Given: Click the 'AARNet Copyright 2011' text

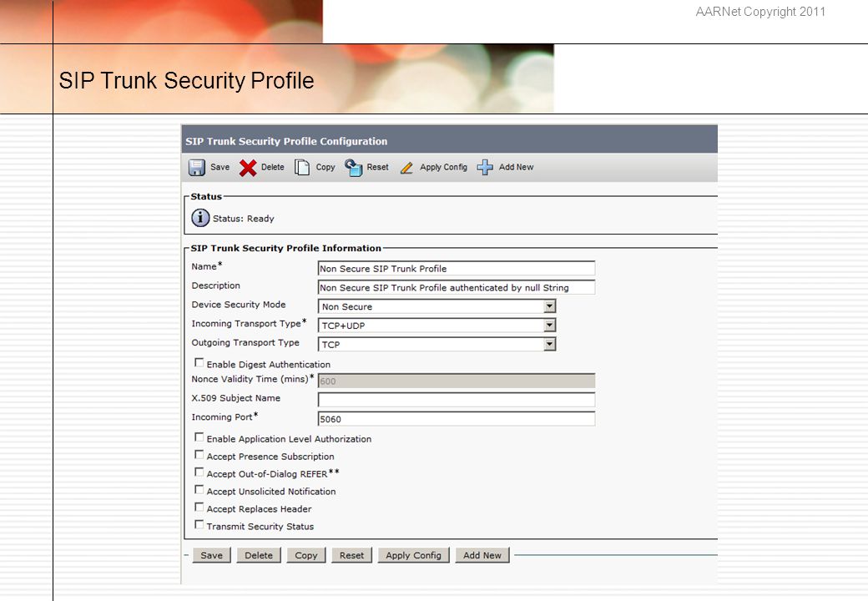Looking at the screenshot, I should [x=760, y=12].
